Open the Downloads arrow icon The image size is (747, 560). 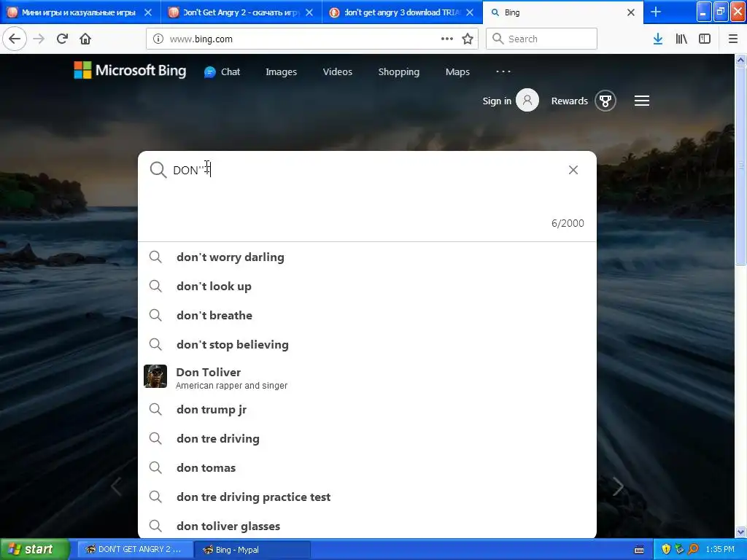coord(657,39)
